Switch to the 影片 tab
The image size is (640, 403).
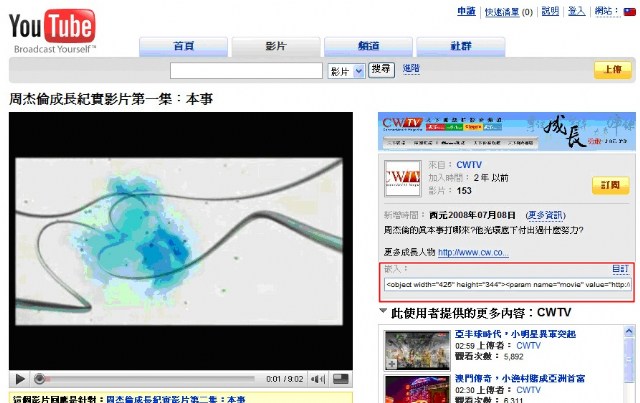point(276,46)
